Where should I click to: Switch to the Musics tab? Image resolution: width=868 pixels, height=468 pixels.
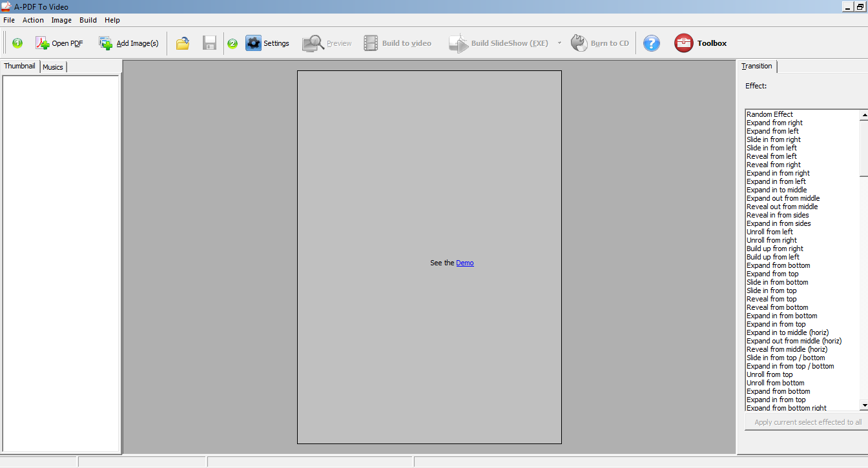[53, 67]
